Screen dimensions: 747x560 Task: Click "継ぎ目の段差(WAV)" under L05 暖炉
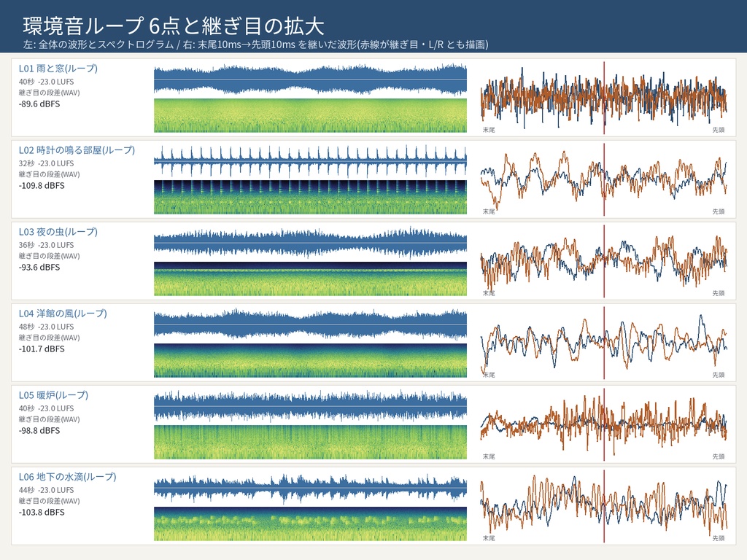pyautogui.click(x=49, y=419)
